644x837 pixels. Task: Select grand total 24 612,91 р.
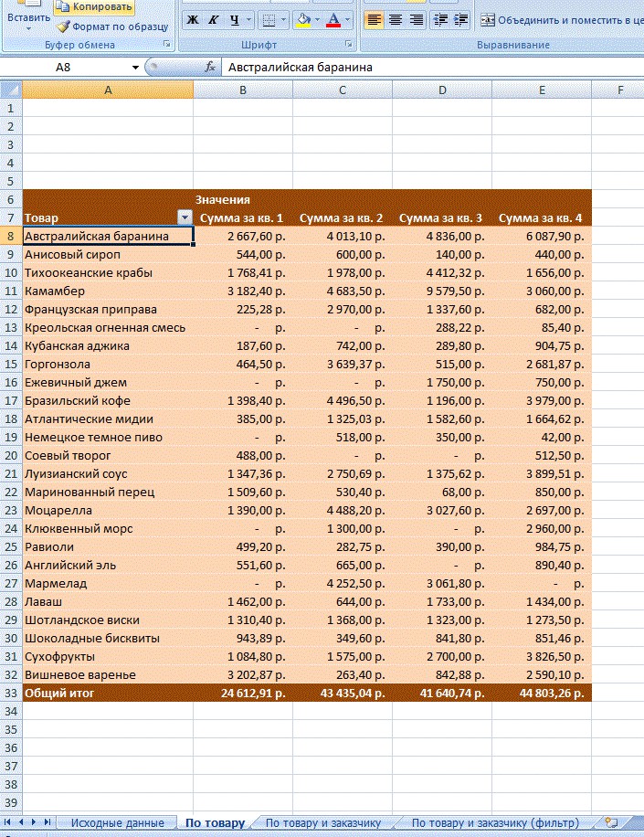point(243,693)
